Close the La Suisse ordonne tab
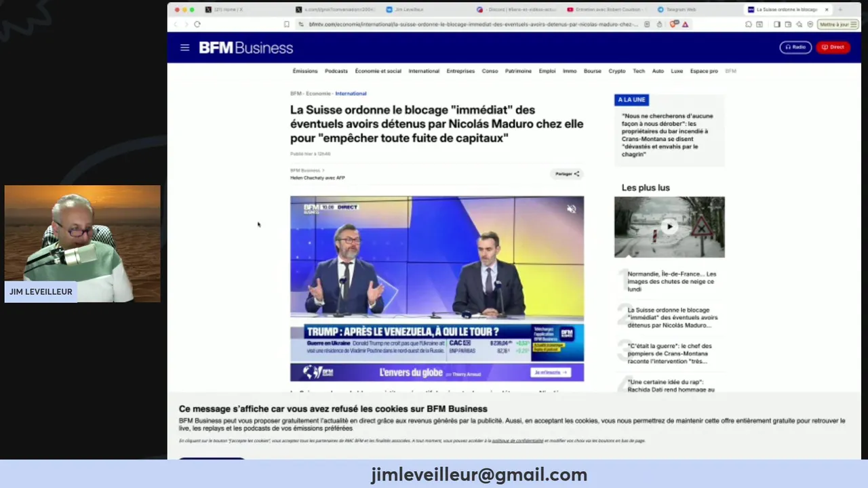Screen dimensions: 868x488 pyautogui.click(x=827, y=9)
